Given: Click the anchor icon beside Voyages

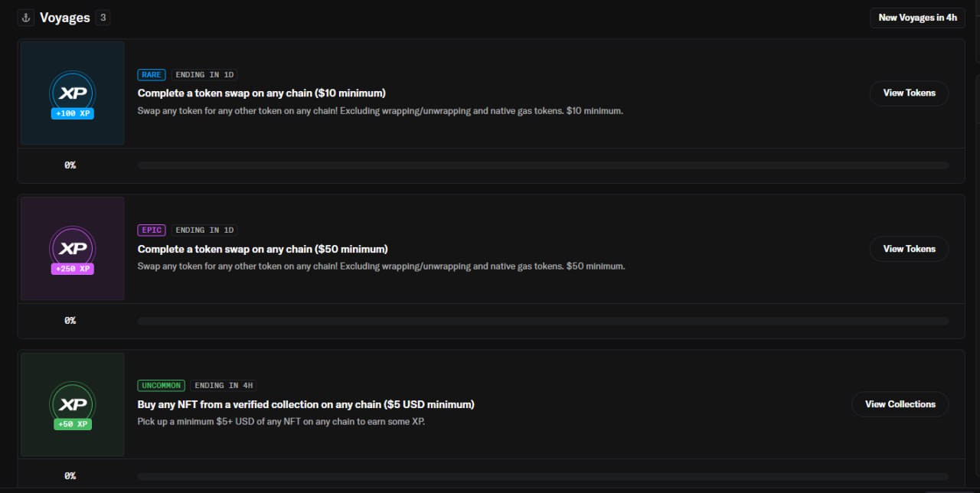Looking at the screenshot, I should pyautogui.click(x=26, y=18).
